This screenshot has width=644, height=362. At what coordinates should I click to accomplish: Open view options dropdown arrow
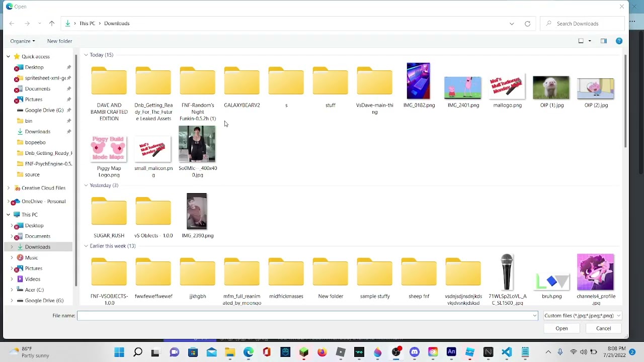click(x=590, y=41)
